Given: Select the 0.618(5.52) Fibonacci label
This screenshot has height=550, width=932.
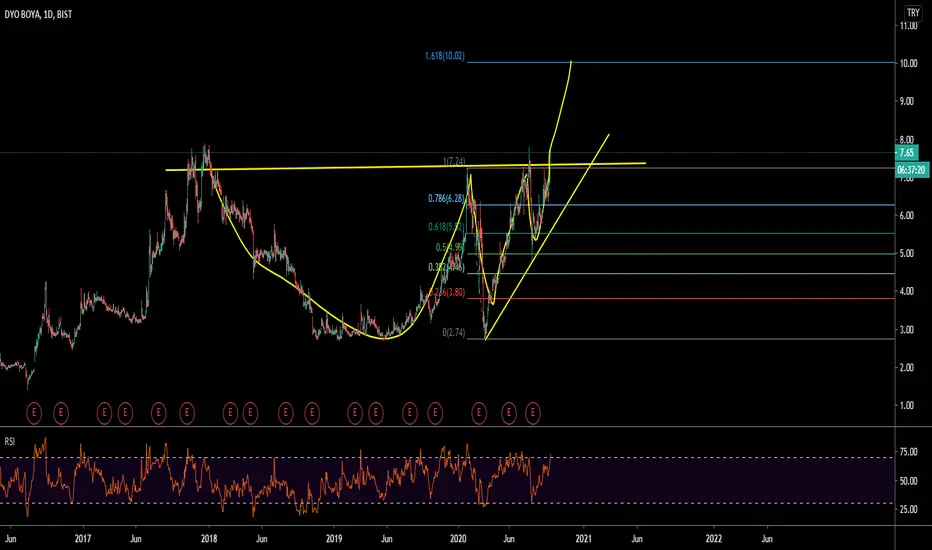Looking at the screenshot, I should (x=446, y=227).
